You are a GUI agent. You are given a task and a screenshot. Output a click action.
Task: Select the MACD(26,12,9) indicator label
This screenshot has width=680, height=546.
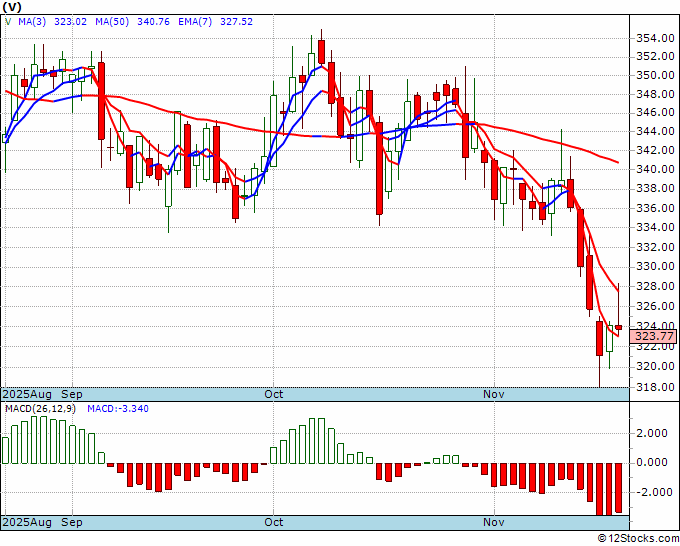40,409
